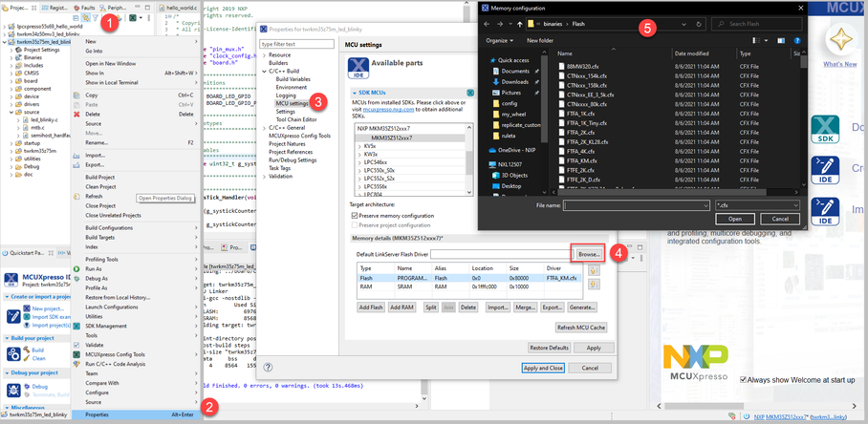Choose Properties from the context menu
Image resolution: width=868 pixels, height=424 pixels.
[x=136, y=414]
